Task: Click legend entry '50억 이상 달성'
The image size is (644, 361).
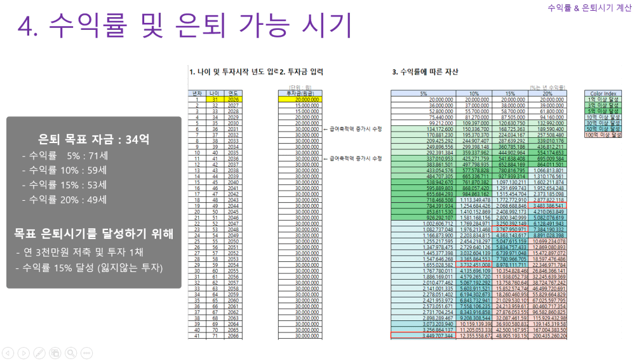Action: (x=603, y=128)
